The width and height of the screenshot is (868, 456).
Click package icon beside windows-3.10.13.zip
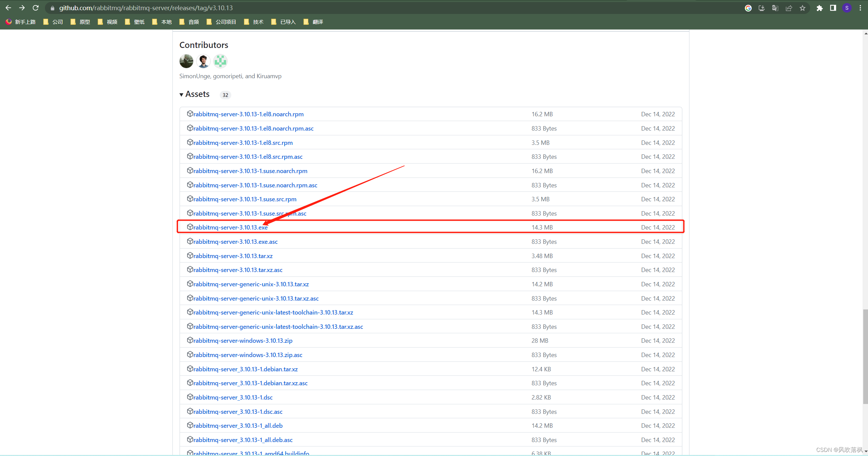coord(190,340)
